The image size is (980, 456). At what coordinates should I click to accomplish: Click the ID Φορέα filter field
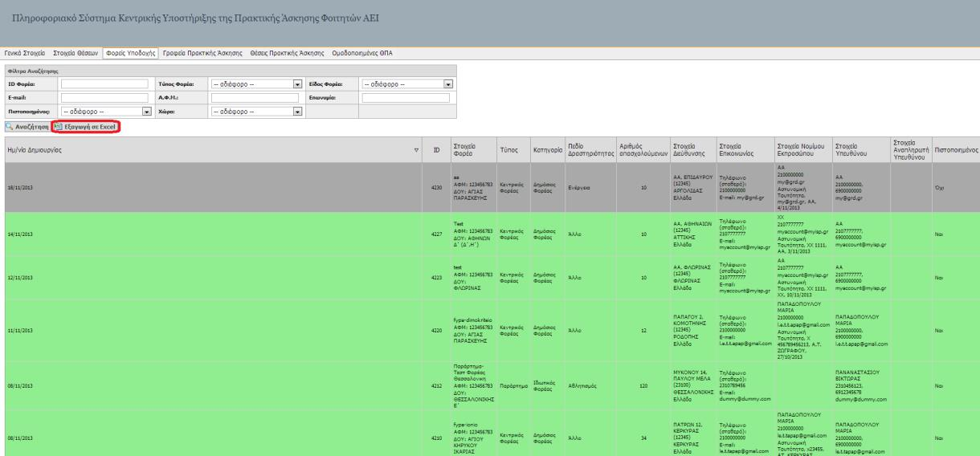[x=105, y=83]
